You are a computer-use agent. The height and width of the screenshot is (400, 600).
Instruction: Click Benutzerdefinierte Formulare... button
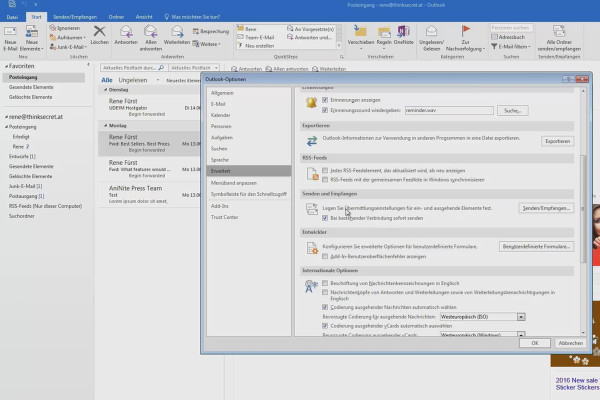tap(536, 247)
